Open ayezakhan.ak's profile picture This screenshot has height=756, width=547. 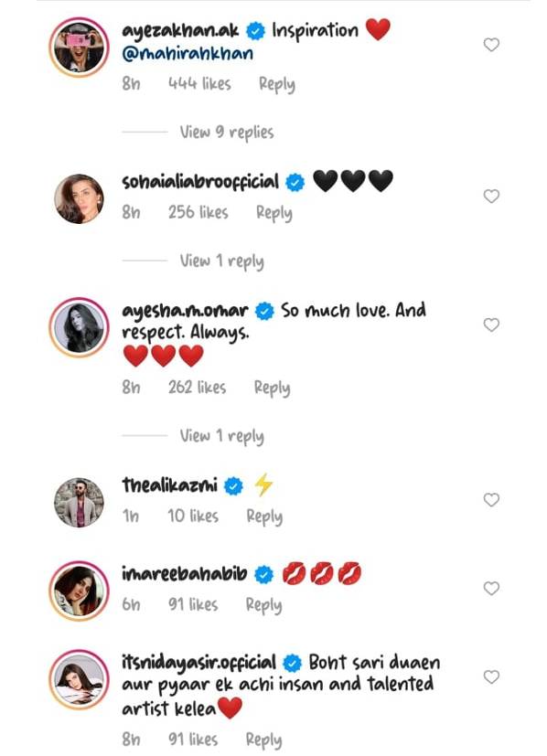[79, 48]
